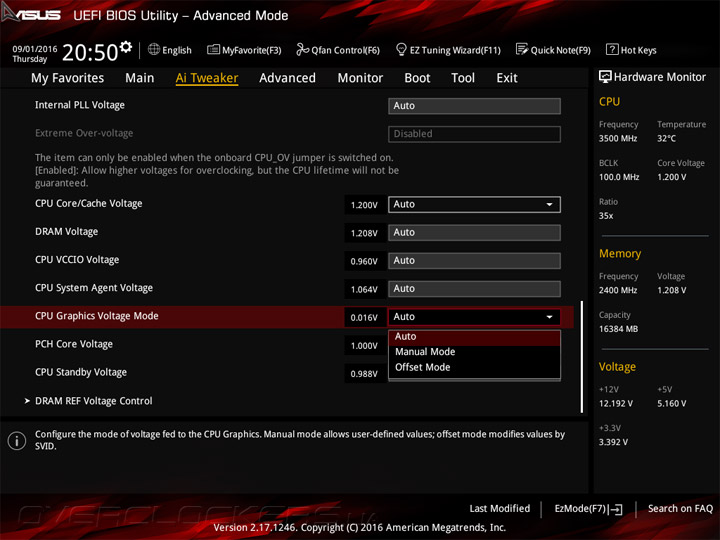Click the Extreme Over-voltage Disabled field
Viewport: 720px width, 540px height.
(474, 134)
